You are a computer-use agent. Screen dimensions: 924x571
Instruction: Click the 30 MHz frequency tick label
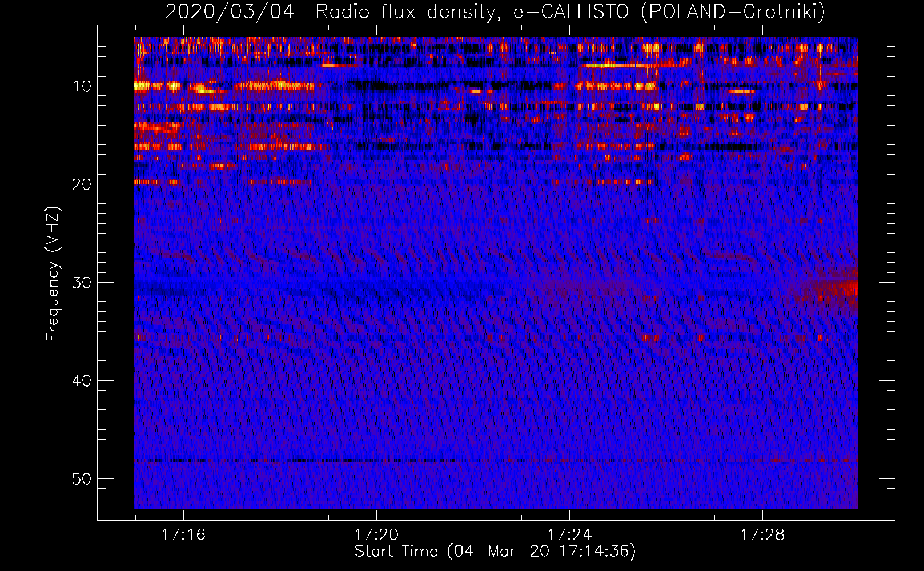82,283
